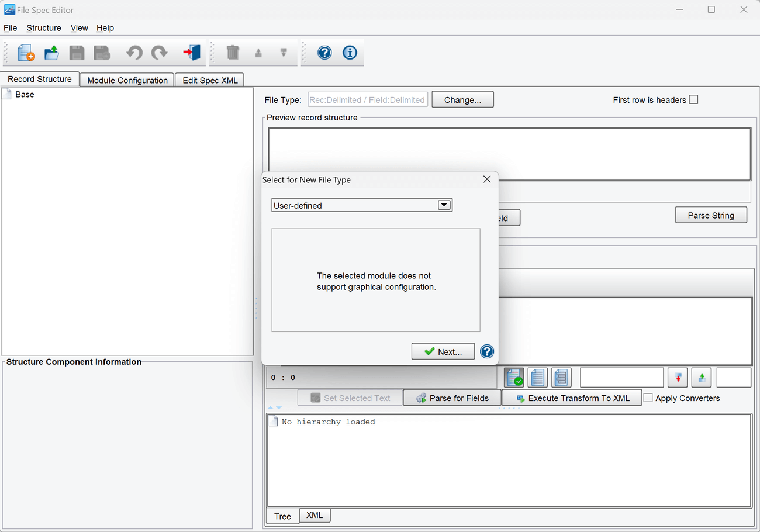Screen dimensions: 760x532
Task: Click the search text field beside arrow buttons
Action: [622, 378]
